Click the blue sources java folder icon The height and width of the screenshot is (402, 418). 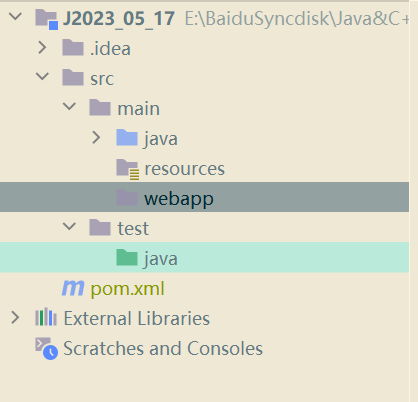point(127,138)
